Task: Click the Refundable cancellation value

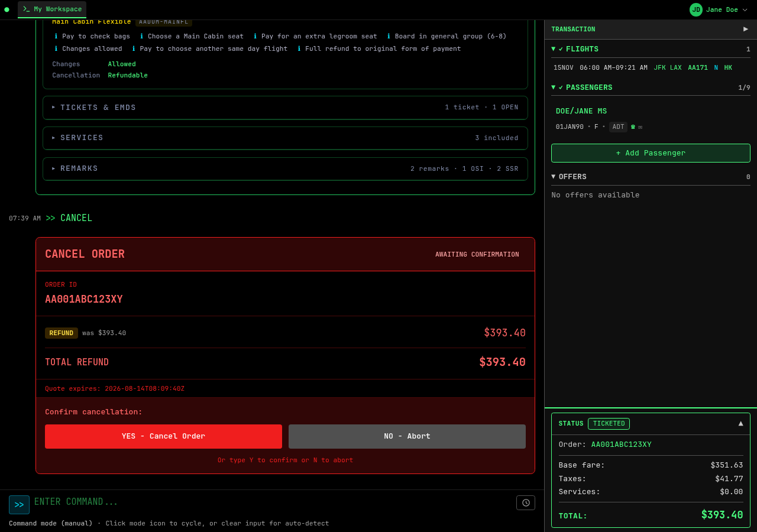Action: [128, 76]
